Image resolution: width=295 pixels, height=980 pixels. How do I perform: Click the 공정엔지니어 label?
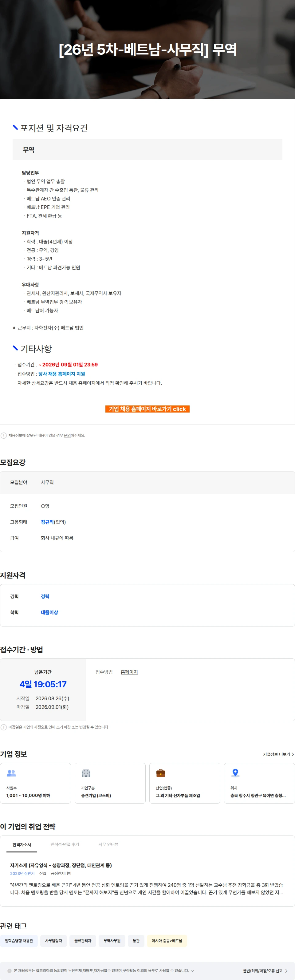pos(61,873)
